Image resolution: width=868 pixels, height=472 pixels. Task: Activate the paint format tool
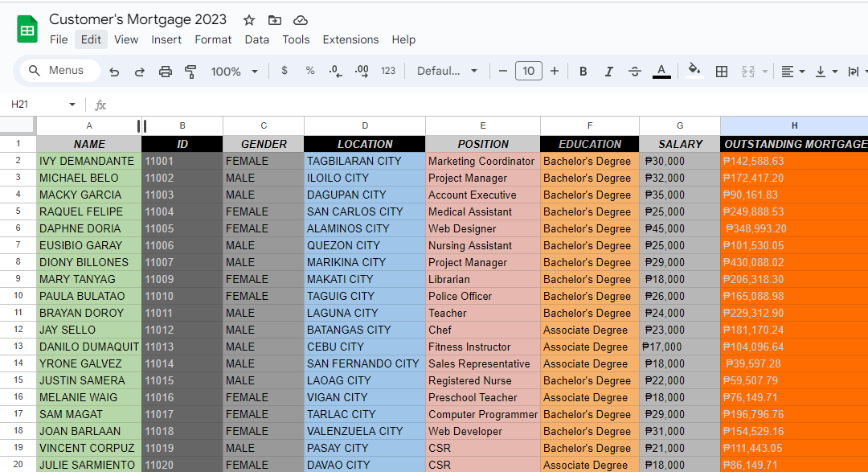tap(190, 72)
